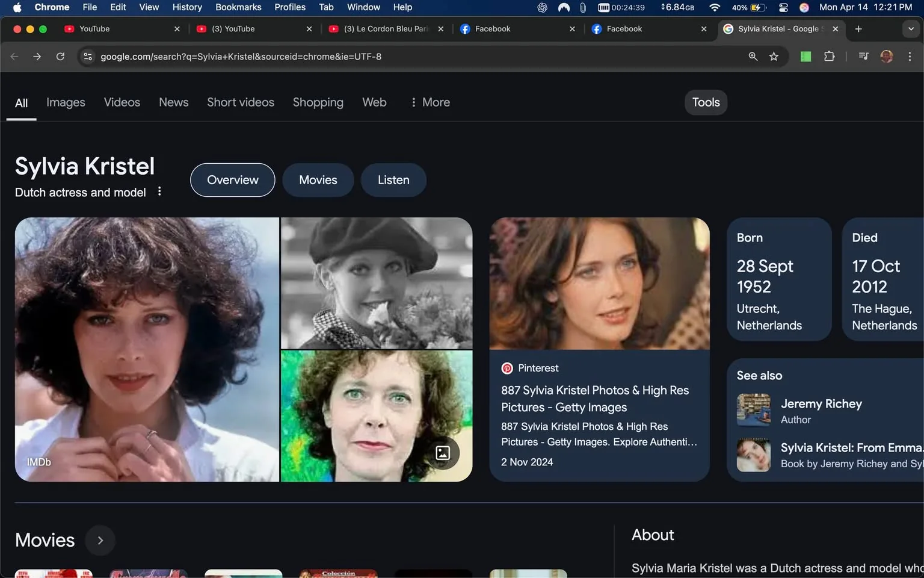Select the Videos search filter
Screen dimensions: 924x578
point(122,102)
